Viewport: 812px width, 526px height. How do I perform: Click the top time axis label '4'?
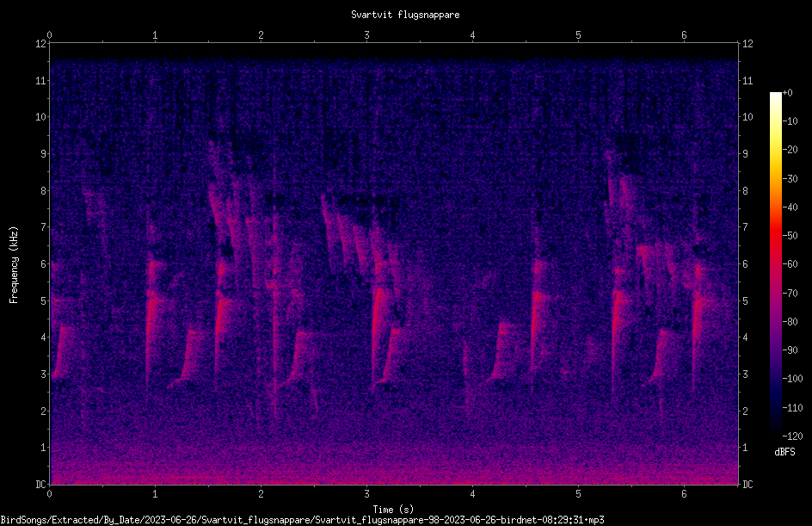tap(472, 35)
